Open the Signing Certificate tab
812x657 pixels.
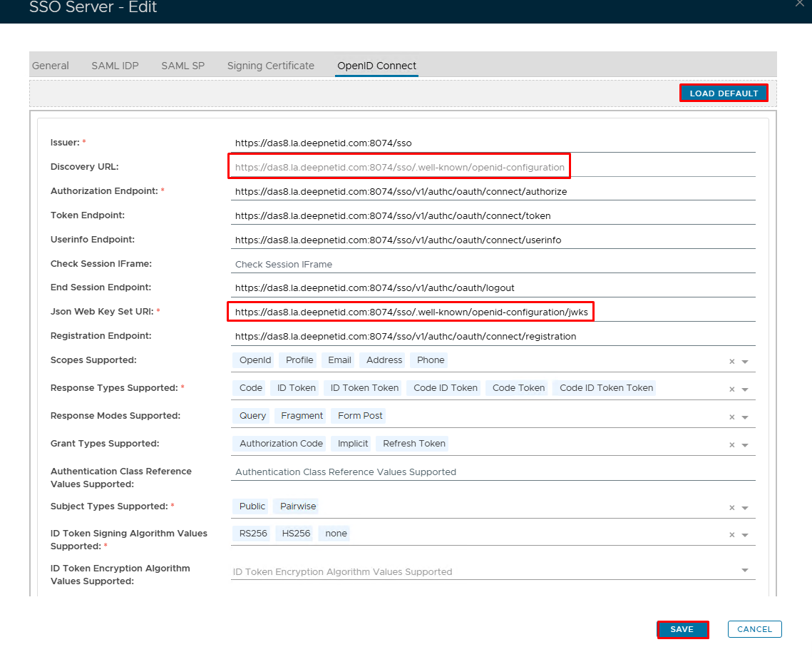[270, 66]
